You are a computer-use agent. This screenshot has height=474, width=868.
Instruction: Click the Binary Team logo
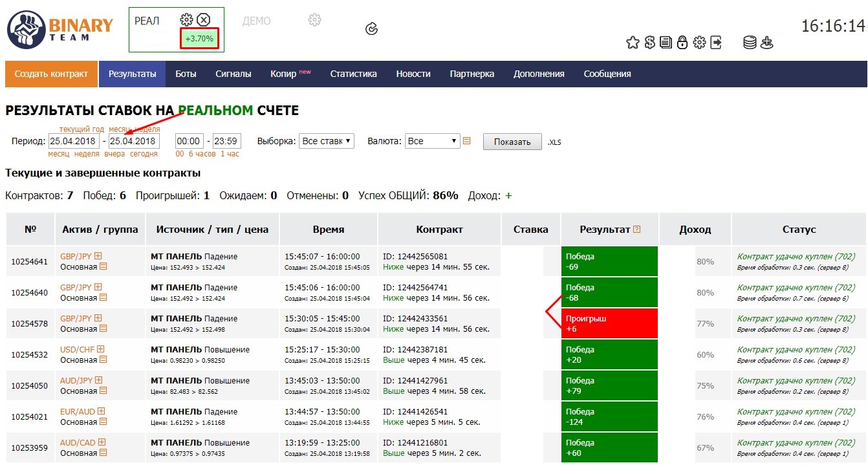[60, 30]
